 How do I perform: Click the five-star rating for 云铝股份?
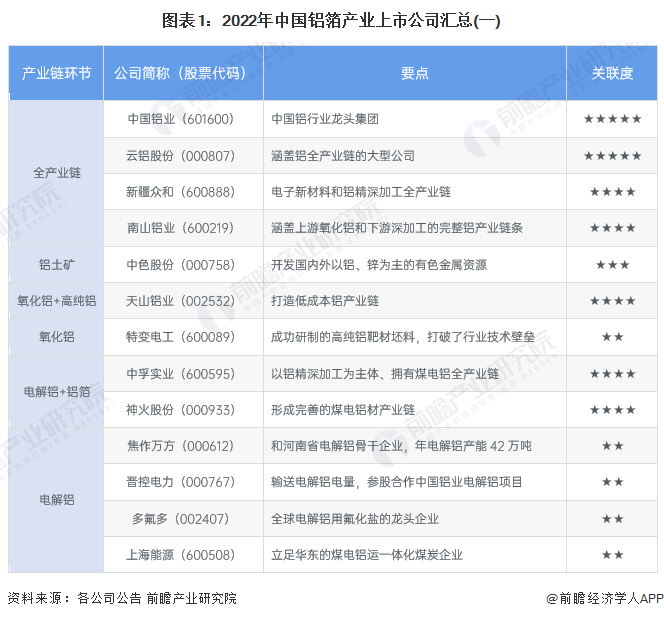(x=612, y=156)
